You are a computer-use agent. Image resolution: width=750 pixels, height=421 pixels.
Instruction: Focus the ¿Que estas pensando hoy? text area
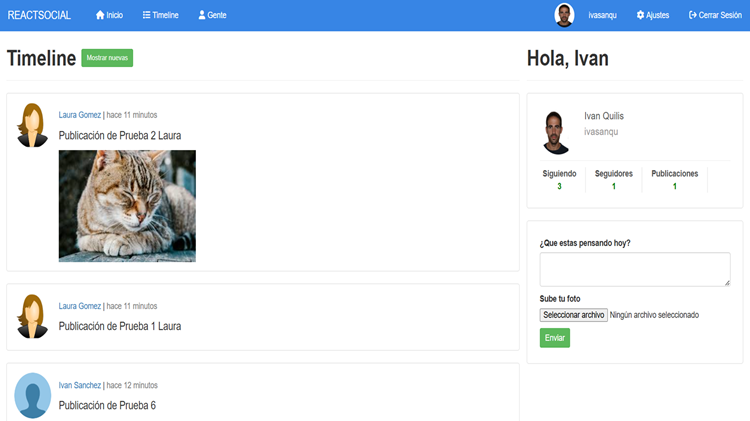pyautogui.click(x=634, y=269)
